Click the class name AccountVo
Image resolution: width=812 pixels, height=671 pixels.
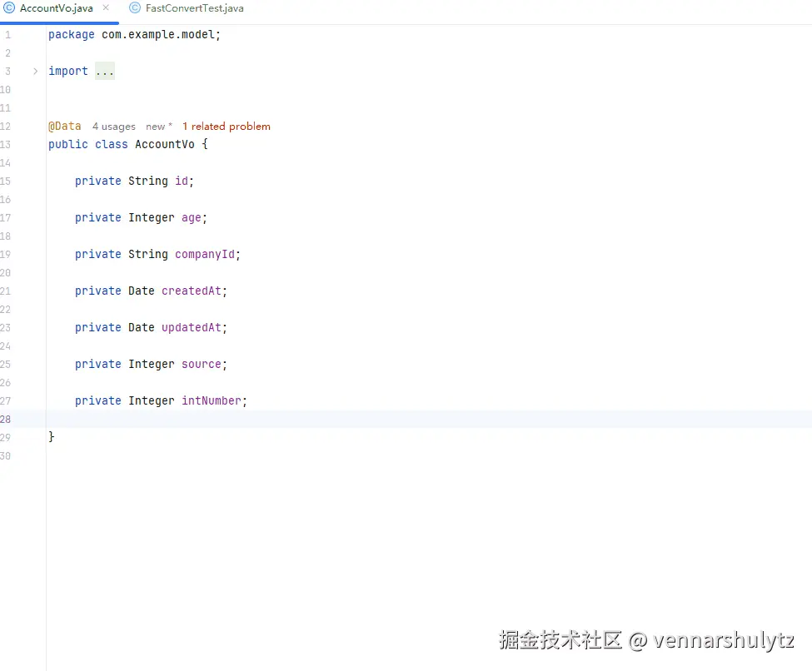[x=165, y=144]
